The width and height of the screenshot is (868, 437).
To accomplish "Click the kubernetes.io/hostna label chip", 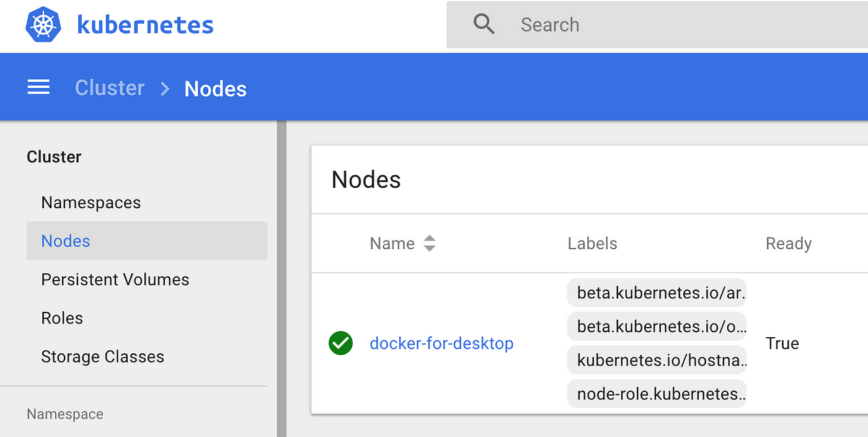I will pos(657,360).
